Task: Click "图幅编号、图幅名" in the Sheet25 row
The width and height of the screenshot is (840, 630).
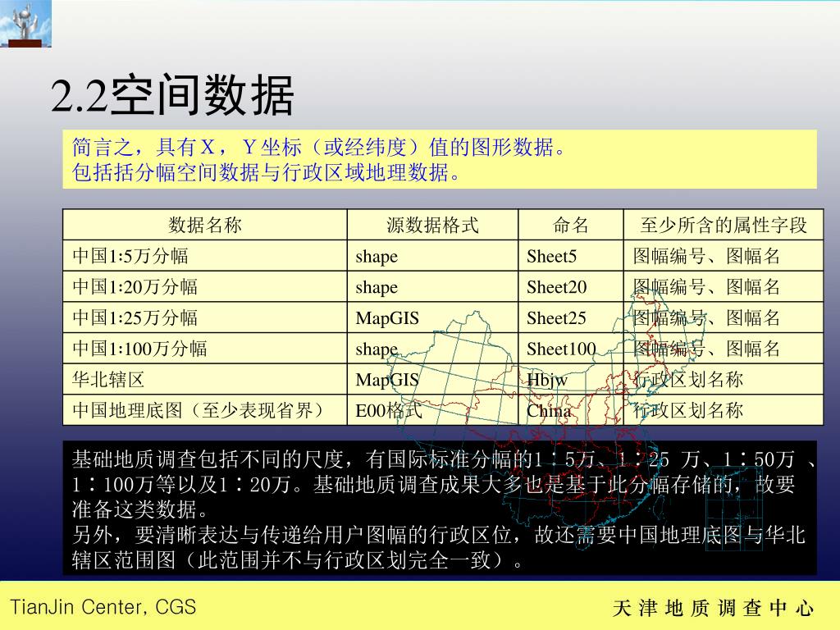Action: 724,317
